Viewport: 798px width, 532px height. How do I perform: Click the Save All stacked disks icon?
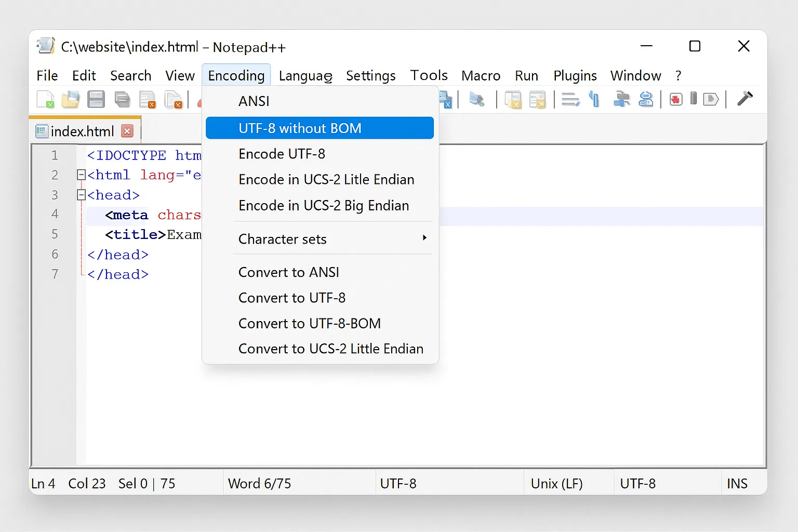click(x=122, y=99)
